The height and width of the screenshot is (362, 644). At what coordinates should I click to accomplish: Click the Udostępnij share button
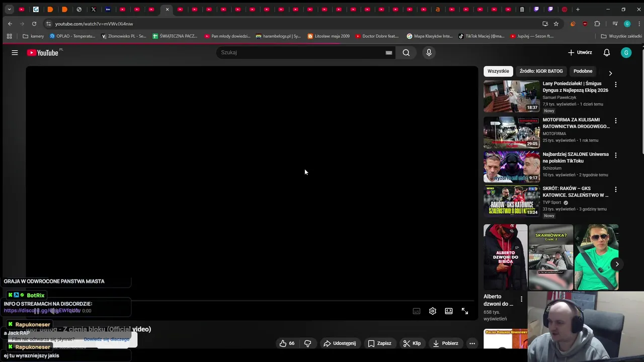pyautogui.click(x=340, y=343)
